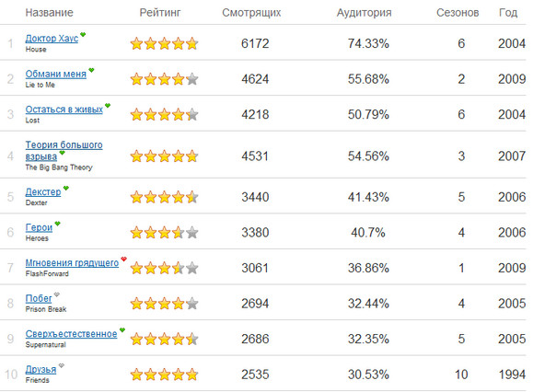
Task: Click the green heart next to Остаться в живых
Action: (x=108, y=105)
